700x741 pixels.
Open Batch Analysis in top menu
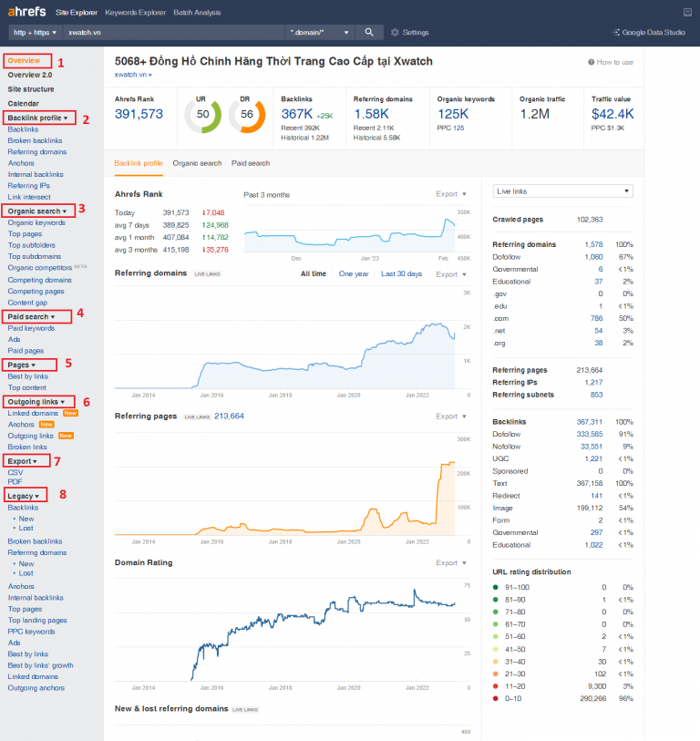click(x=197, y=12)
